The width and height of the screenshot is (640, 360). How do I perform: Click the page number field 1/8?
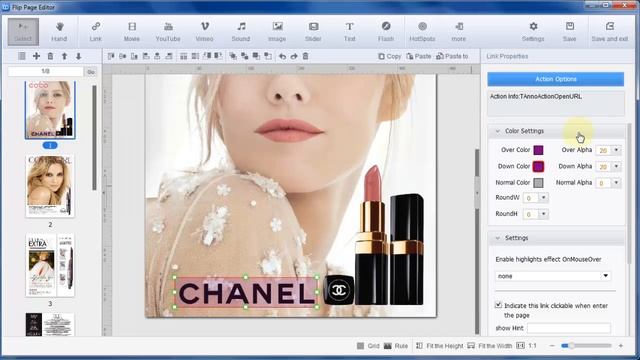[45, 71]
